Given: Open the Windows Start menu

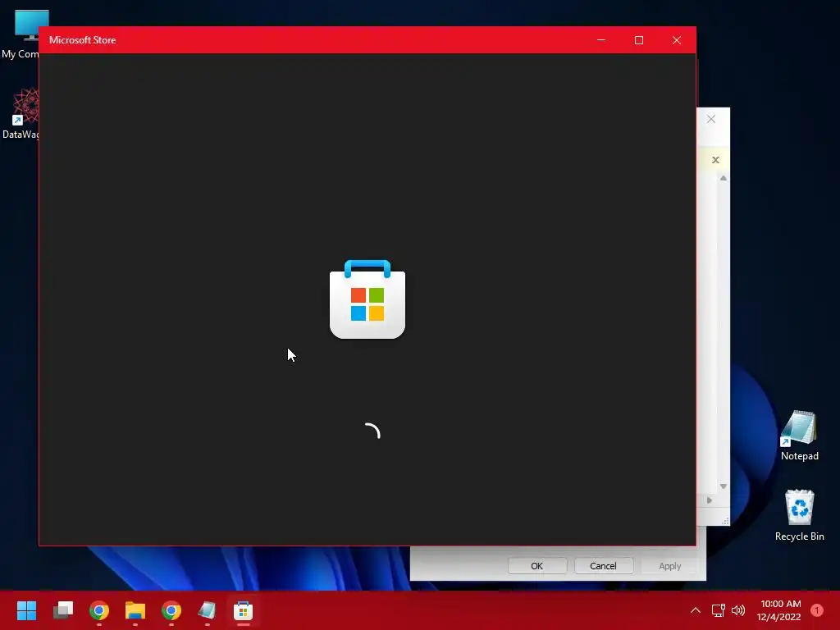Looking at the screenshot, I should (x=26, y=610).
